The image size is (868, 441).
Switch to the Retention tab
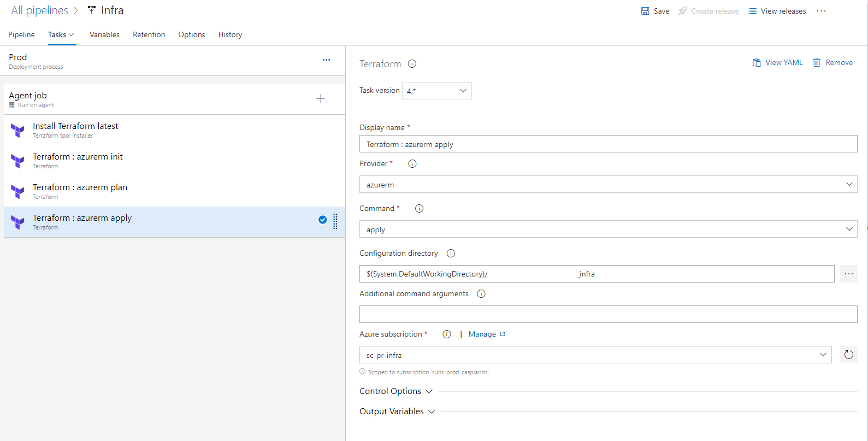tap(149, 34)
